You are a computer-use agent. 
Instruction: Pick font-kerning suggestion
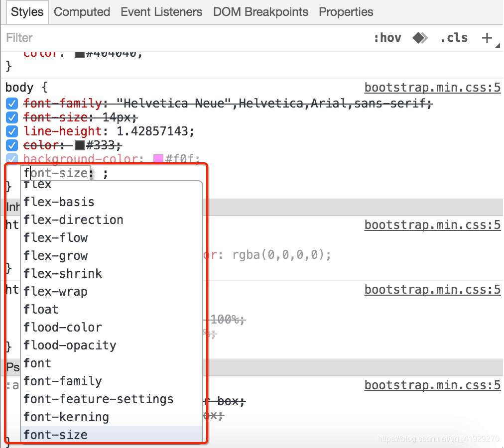click(112, 417)
